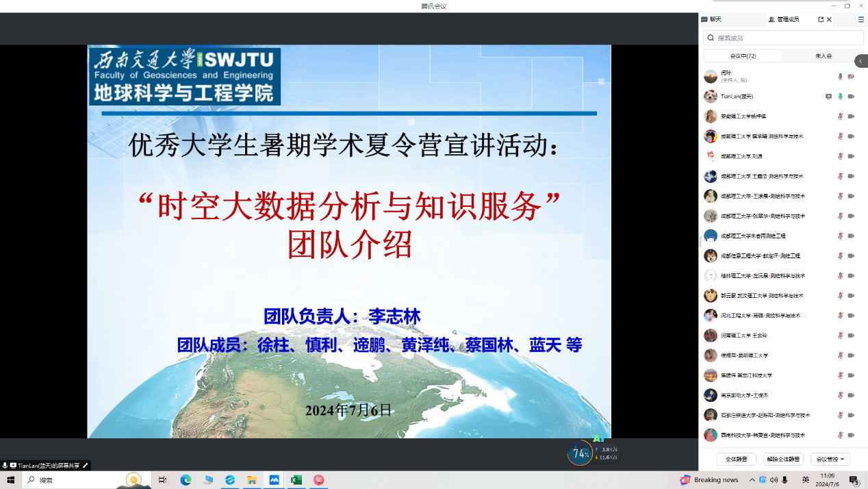Pop out the member panel window
868x489 pixels.
coord(821,20)
